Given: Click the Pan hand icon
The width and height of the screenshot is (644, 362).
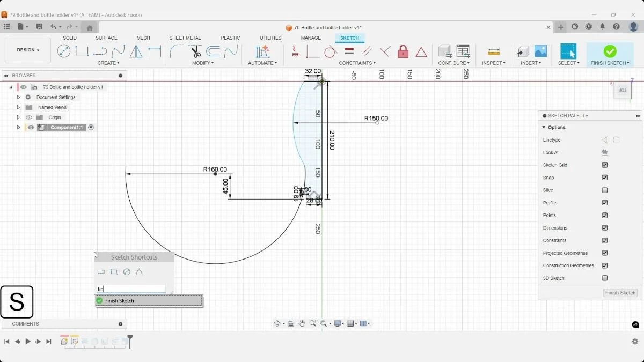Looking at the screenshot, I should coord(302,323).
